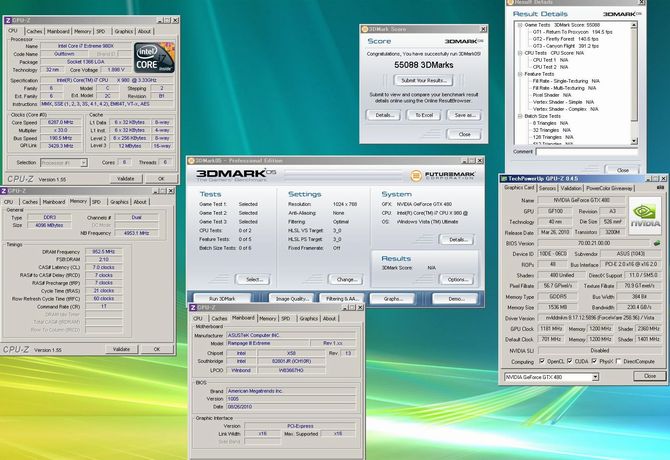Click the 3DMark05 progress bar in header

coord(342,174)
